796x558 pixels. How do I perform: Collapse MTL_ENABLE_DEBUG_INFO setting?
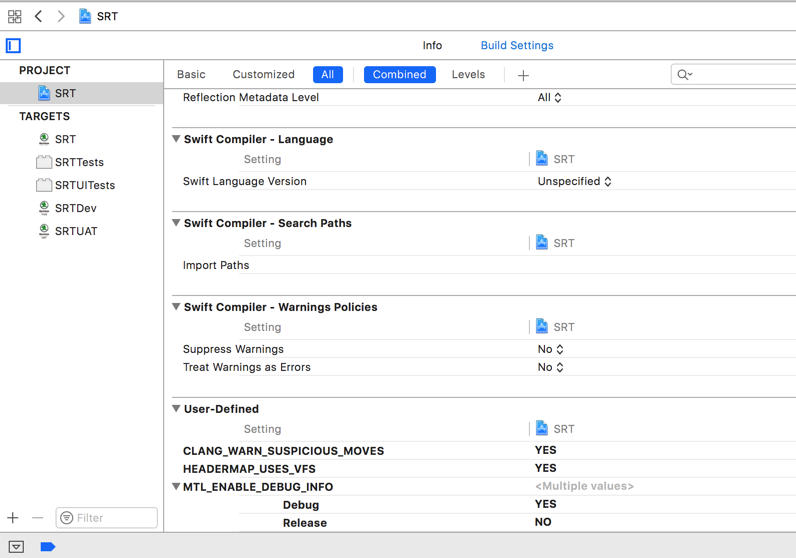pos(176,486)
